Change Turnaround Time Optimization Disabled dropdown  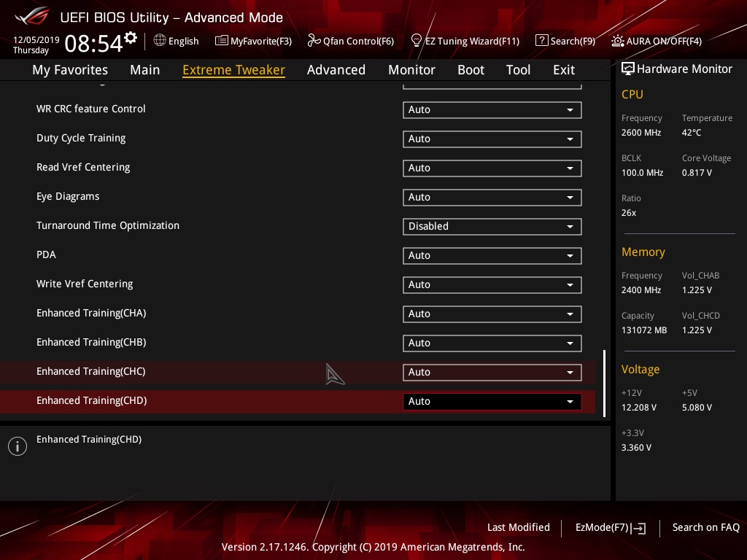(492, 226)
